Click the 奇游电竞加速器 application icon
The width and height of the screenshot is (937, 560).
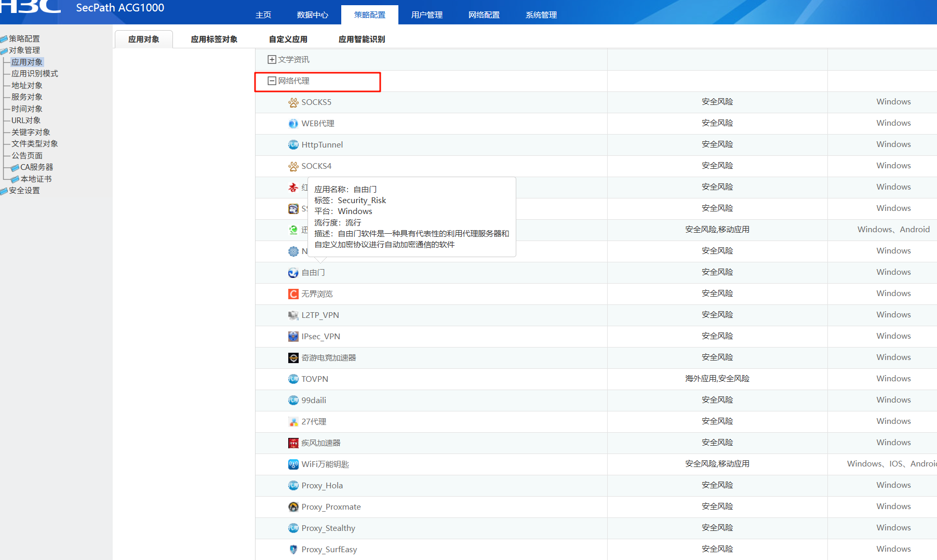(x=293, y=358)
